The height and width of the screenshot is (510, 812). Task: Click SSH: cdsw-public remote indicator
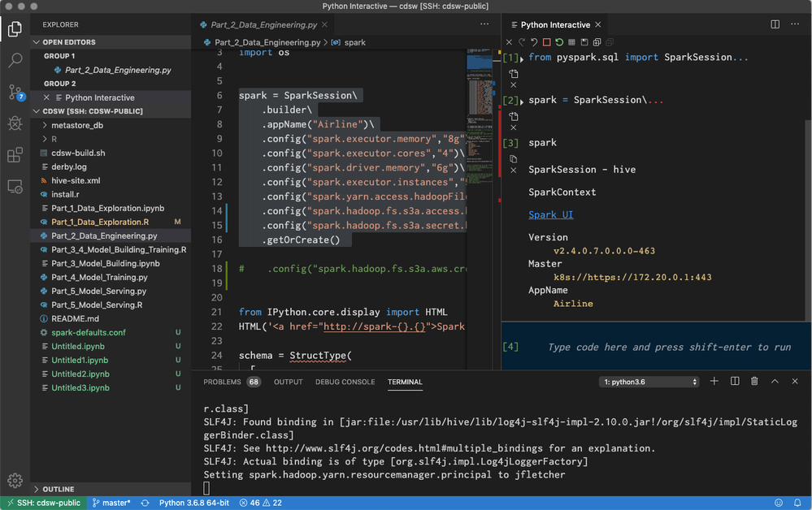[44, 503]
